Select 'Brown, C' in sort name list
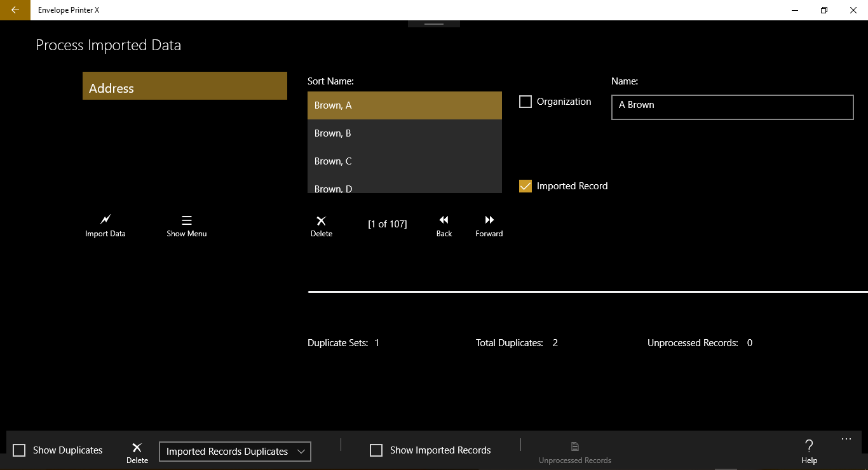Image resolution: width=868 pixels, height=470 pixels. [x=405, y=161]
